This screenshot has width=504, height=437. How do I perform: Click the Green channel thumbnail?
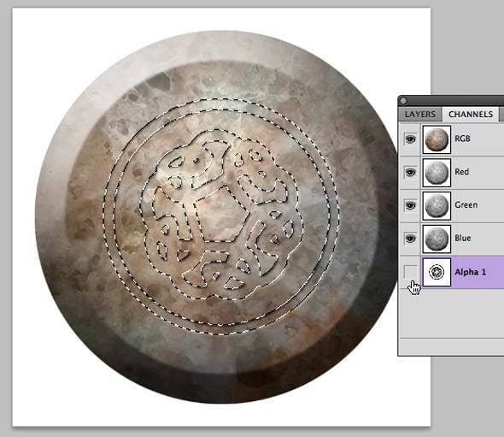click(437, 205)
